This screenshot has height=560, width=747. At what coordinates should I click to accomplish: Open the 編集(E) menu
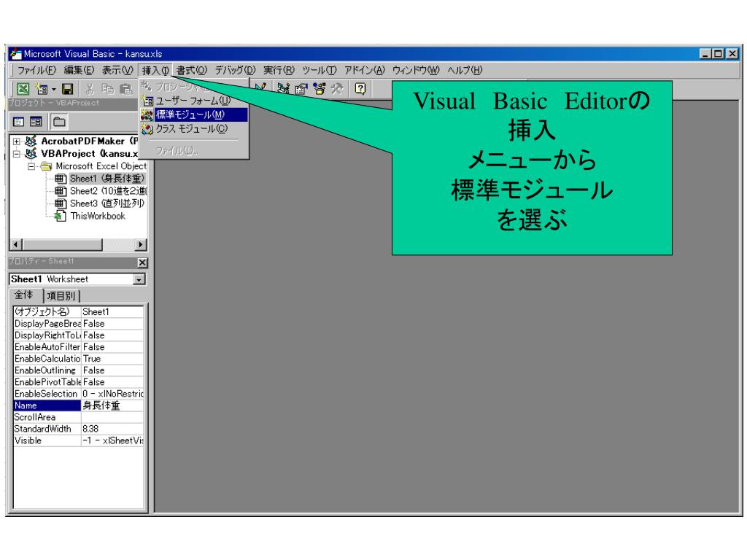pos(79,71)
